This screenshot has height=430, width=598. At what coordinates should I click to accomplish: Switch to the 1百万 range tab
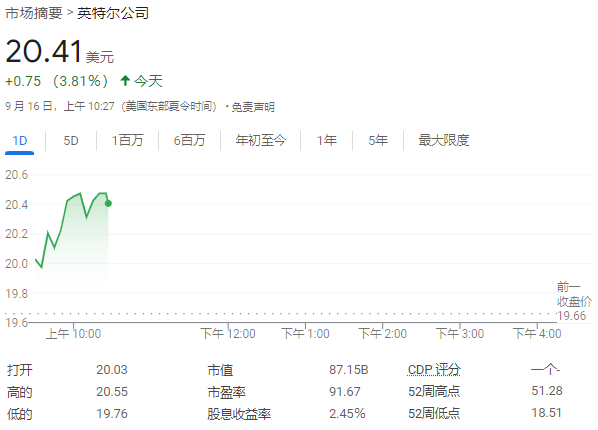[x=127, y=140]
